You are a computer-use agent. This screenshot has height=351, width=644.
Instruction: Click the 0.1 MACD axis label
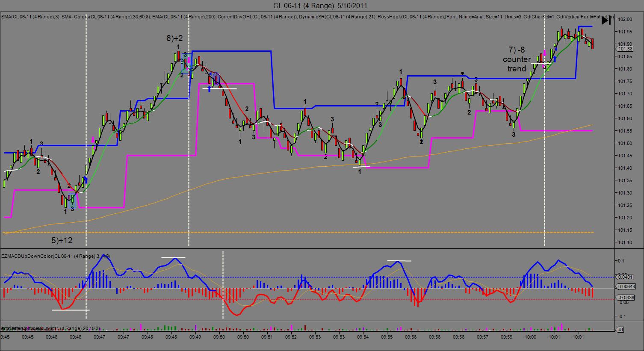pos(620,260)
